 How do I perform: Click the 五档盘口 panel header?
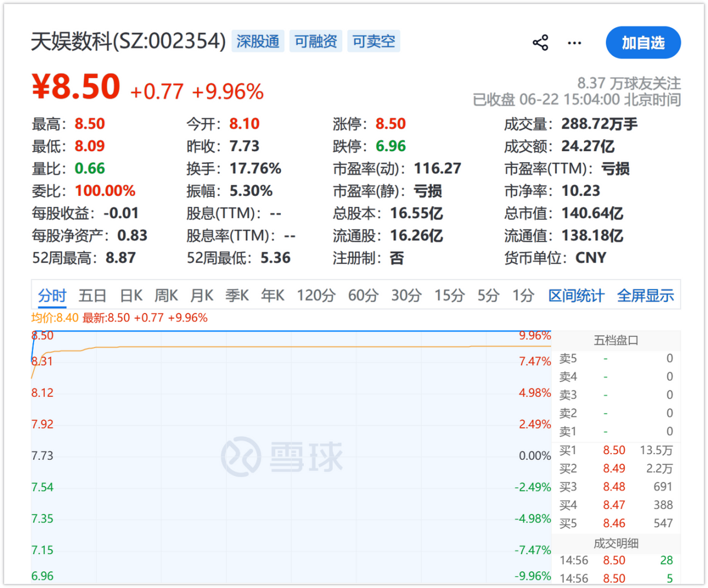click(x=616, y=340)
